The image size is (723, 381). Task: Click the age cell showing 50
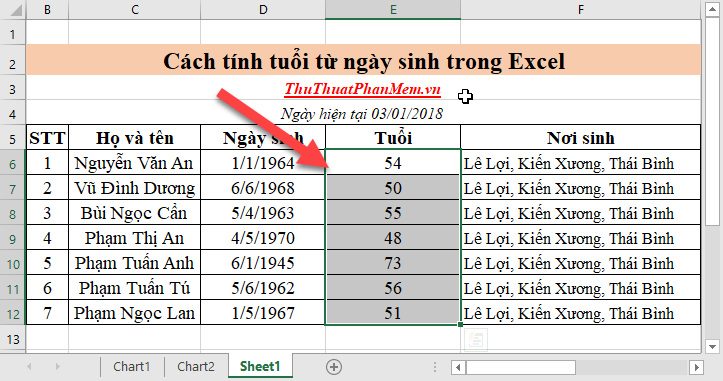[x=393, y=187]
